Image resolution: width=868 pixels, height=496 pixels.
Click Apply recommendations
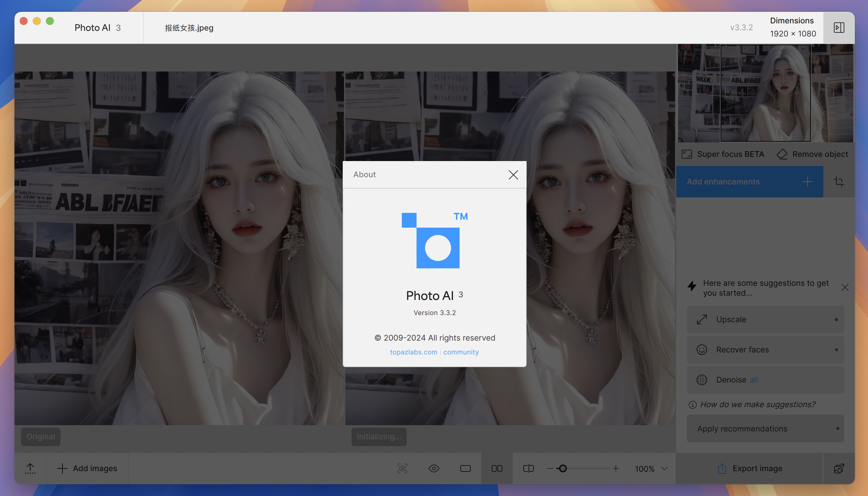tap(765, 428)
